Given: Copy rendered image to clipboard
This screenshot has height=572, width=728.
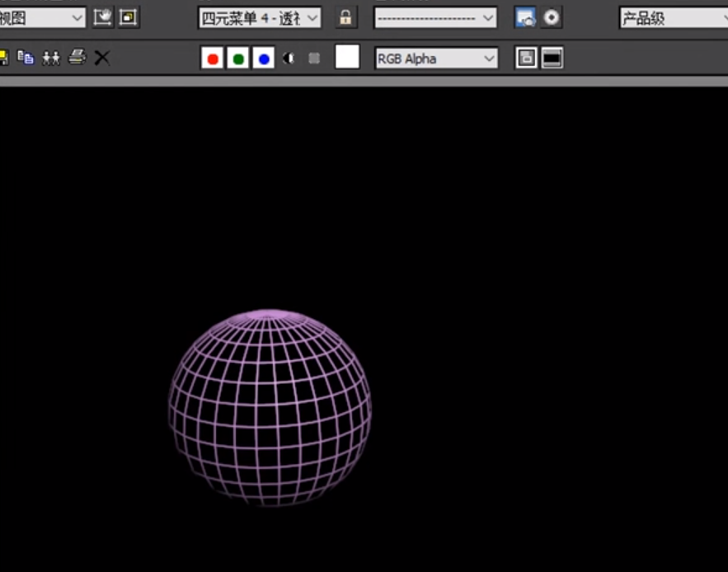Looking at the screenshot, I should pyautogui.click(x=26, y=57).
